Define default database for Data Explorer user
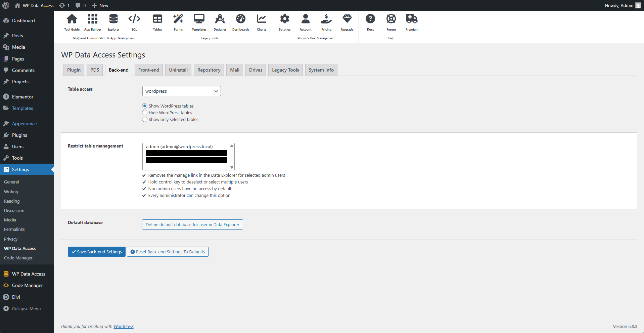 192,224
